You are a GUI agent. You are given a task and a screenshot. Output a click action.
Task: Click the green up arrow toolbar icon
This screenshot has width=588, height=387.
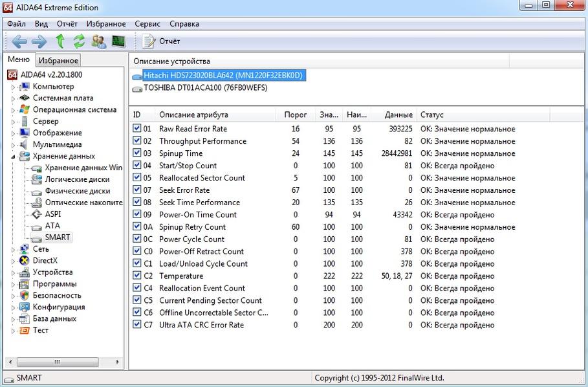coord(60,41)
